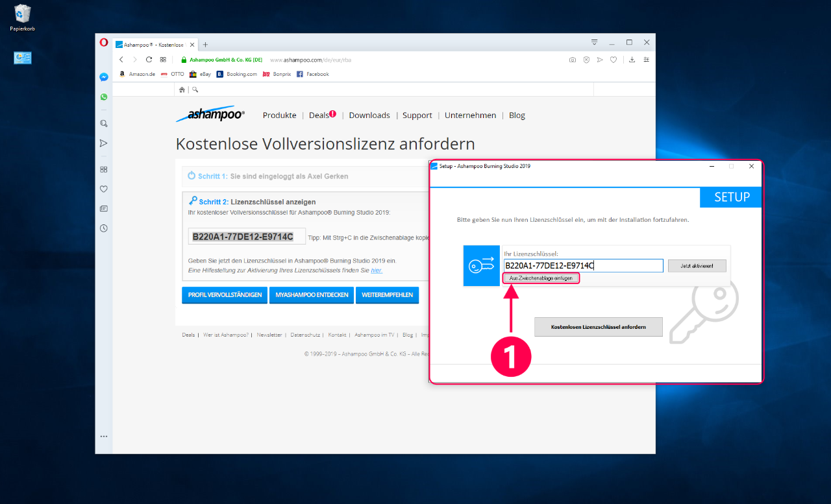Image resolution: width=831 pixels, height=504 pixels.
Task: Open Amazon.de bookmark
Action: click(137, 74)
